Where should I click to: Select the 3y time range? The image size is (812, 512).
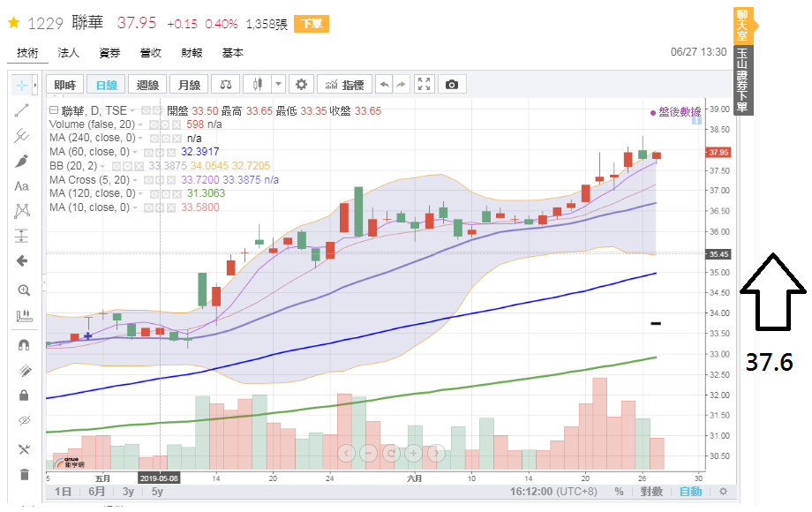128,492
